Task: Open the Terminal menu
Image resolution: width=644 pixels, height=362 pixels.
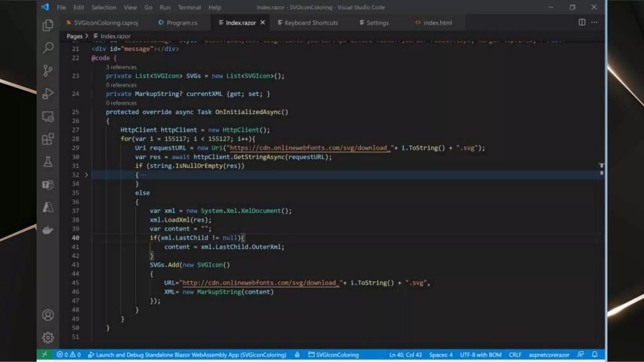Action: pos(189,7)
